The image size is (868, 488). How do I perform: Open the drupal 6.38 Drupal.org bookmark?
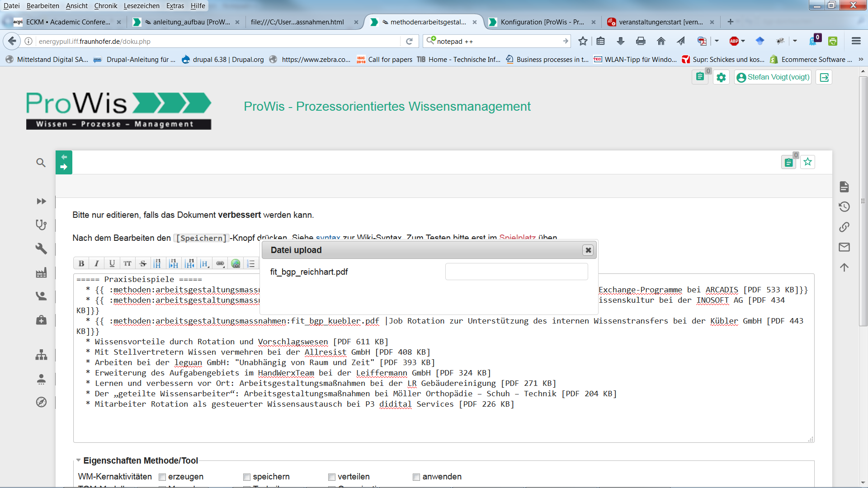tap(222, 59)
